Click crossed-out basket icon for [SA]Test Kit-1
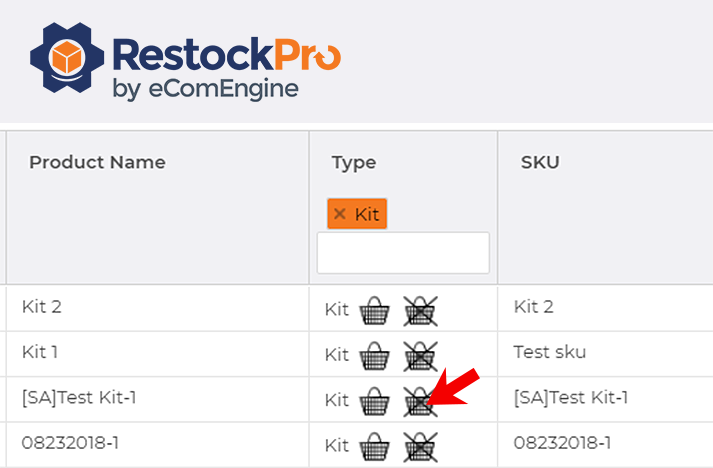The image size is (713, 468). point(420,401)
